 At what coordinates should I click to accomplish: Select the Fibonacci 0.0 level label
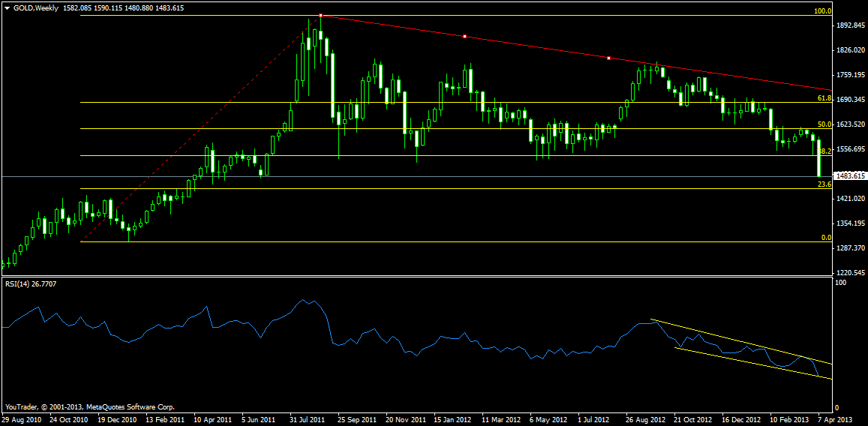click(x=825, y=238)
